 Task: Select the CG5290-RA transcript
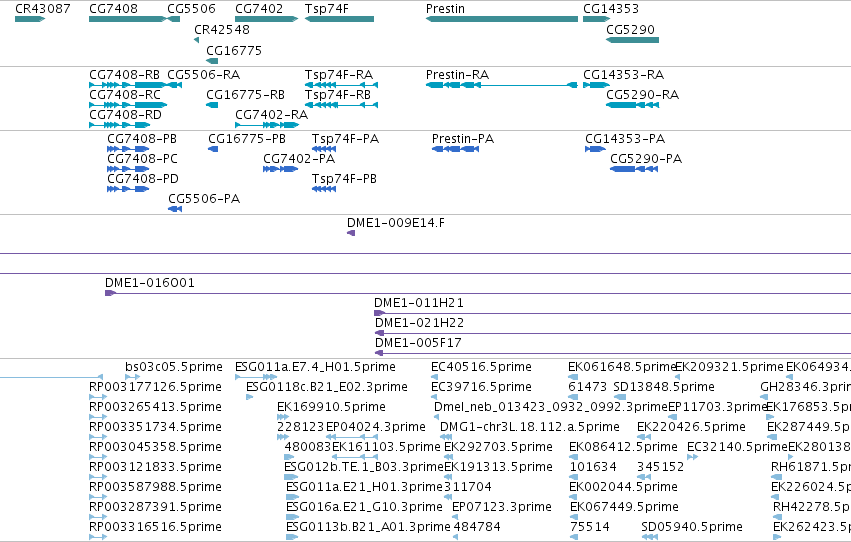(x=632, y=105)
